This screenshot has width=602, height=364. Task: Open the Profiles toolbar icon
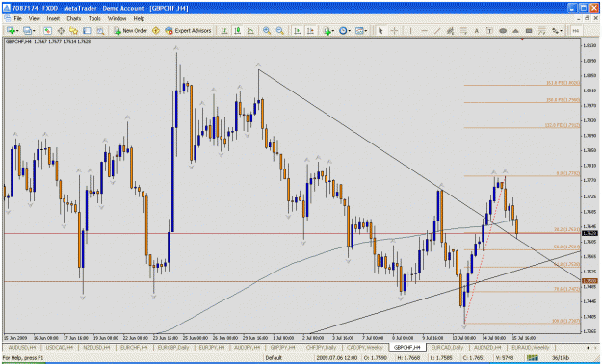coord(28,31)
